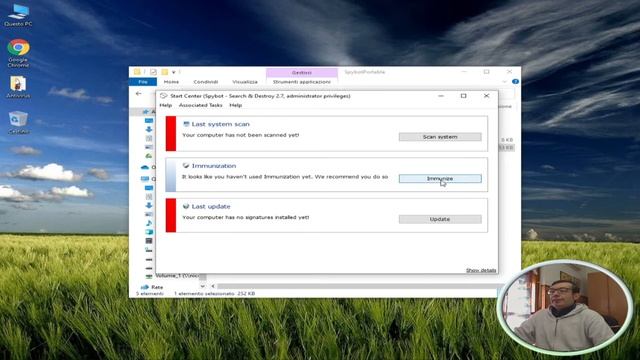
Task: Switch to the Visualizza ribbon tab
Action: [x=245, y=82]
